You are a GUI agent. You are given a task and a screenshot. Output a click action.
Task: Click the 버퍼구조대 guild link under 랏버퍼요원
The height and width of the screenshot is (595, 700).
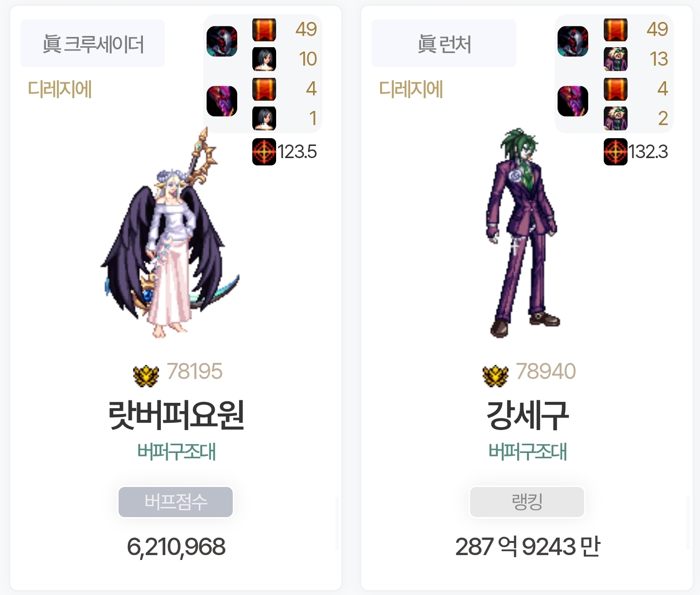[x=176, y=452]
